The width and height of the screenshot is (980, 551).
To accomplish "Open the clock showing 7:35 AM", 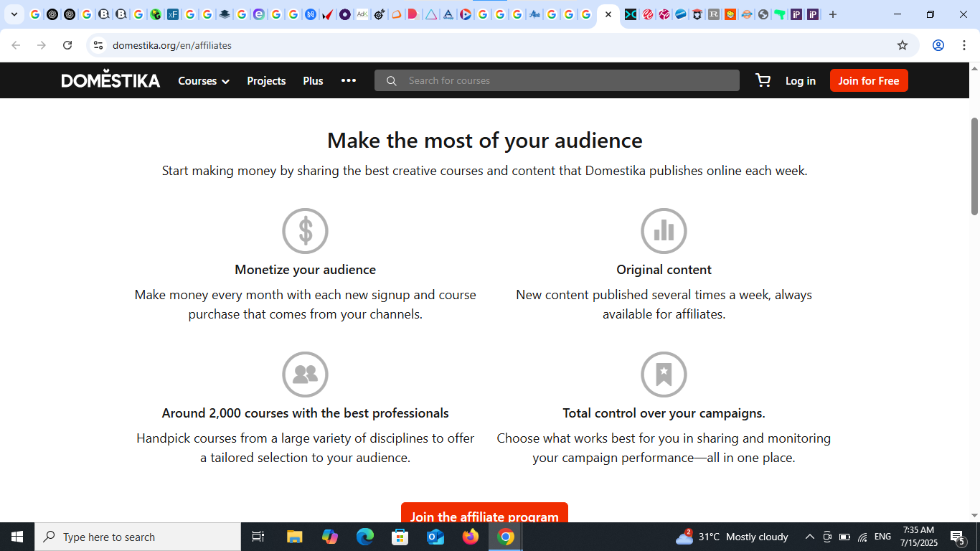I will (919, 537).
